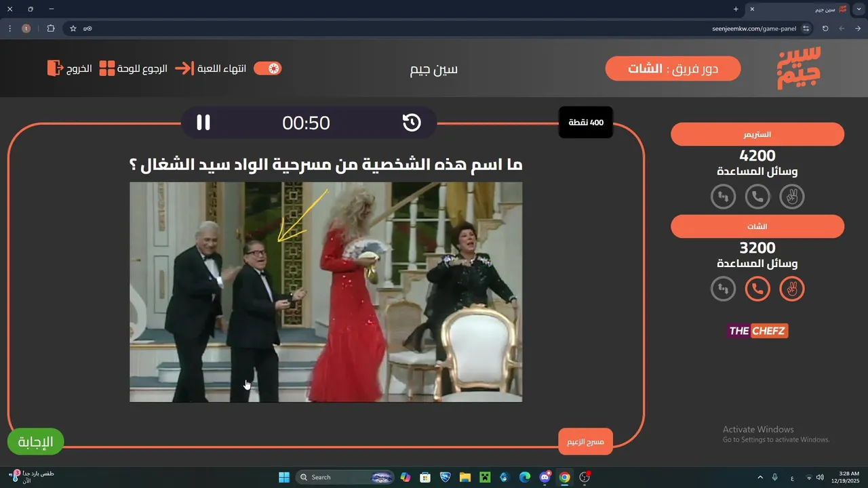This screenshot has height=488, width=868.
Task: Click the الستريمر team name label
Action: [x=757, y=134]
